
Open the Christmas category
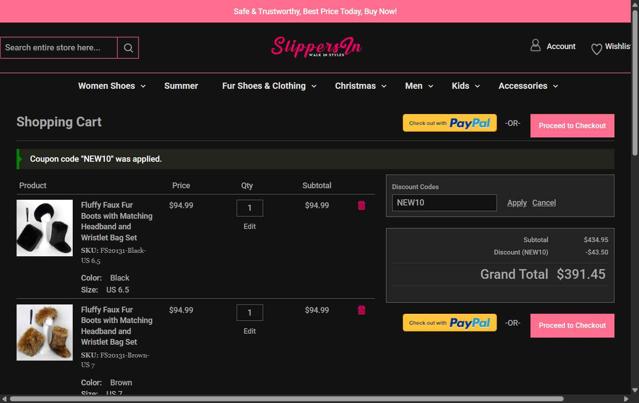(355, 86)
